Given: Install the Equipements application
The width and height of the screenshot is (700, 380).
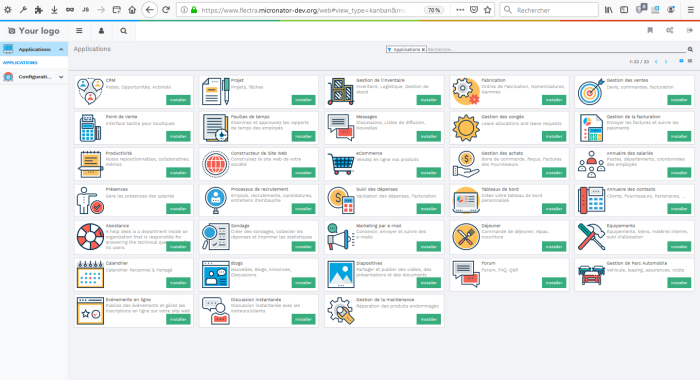Looking at the screenshot, I should pos(679,246).
